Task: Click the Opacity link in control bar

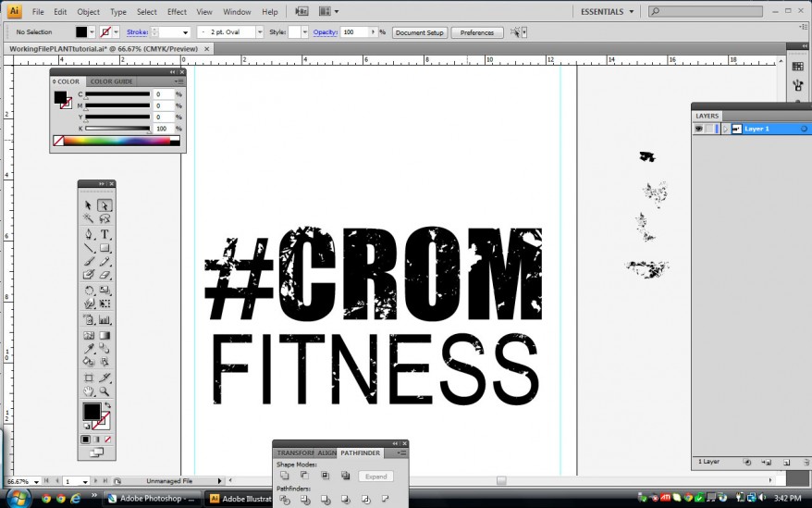Action: pyautogui.click(x=326, y=32)
